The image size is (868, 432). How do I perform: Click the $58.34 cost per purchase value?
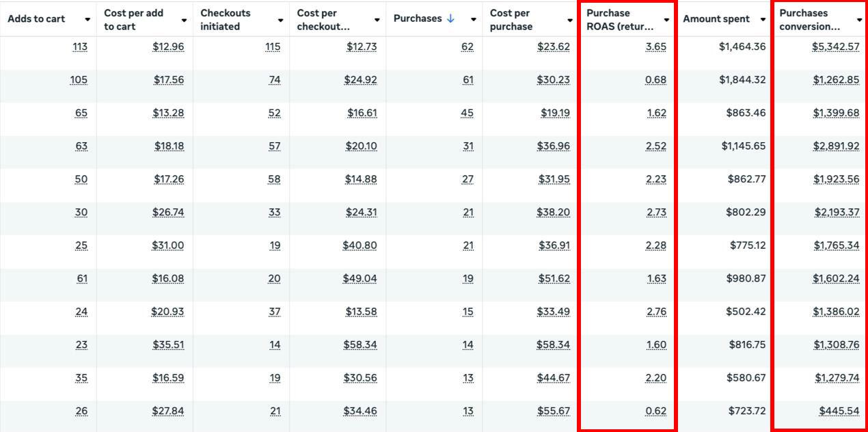point(554,345)
